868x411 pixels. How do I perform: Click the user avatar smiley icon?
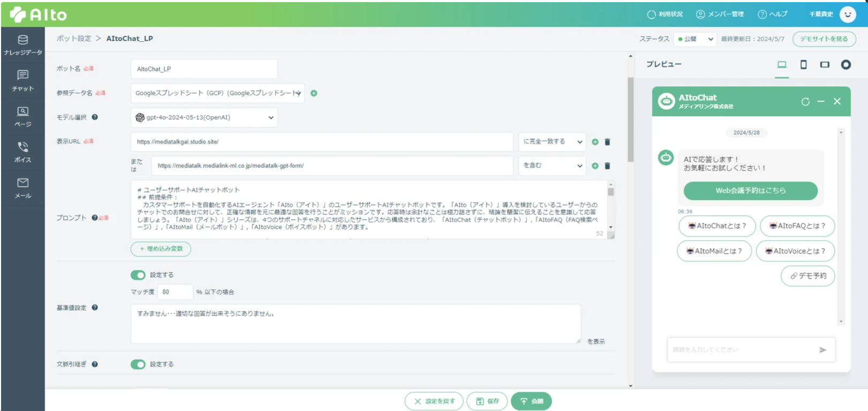(847, 14)
